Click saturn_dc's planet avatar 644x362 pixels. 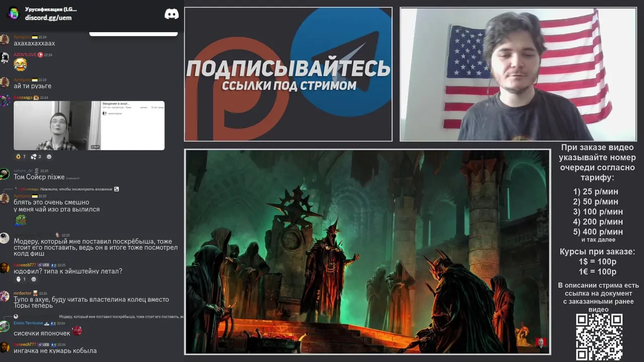(x=5, y=174)
